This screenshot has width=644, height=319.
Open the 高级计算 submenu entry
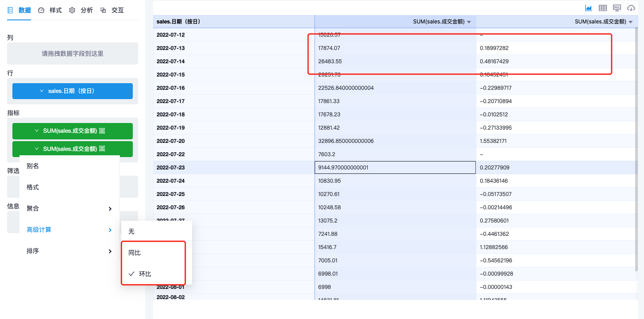point(69,230)
